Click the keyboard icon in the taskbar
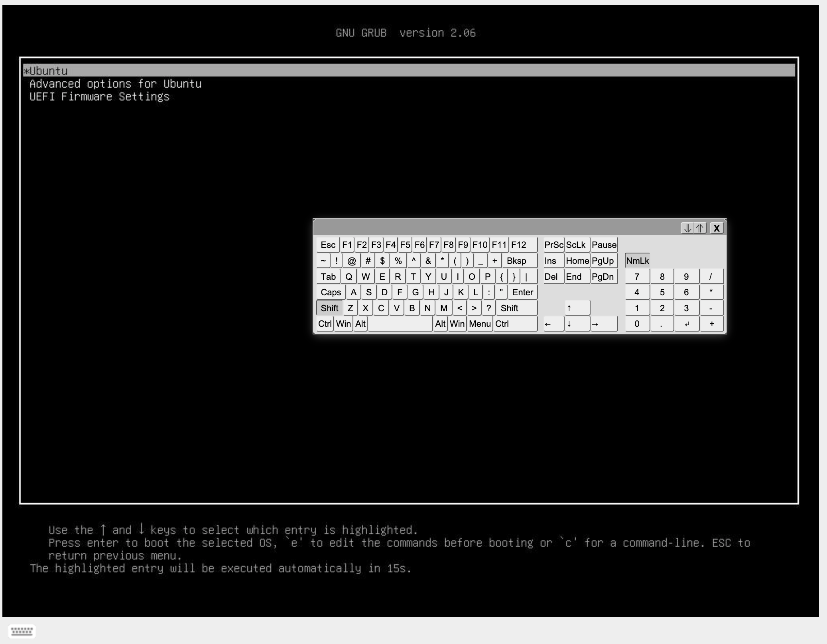Screen dimensions: 827x644 tap(22, 631)
